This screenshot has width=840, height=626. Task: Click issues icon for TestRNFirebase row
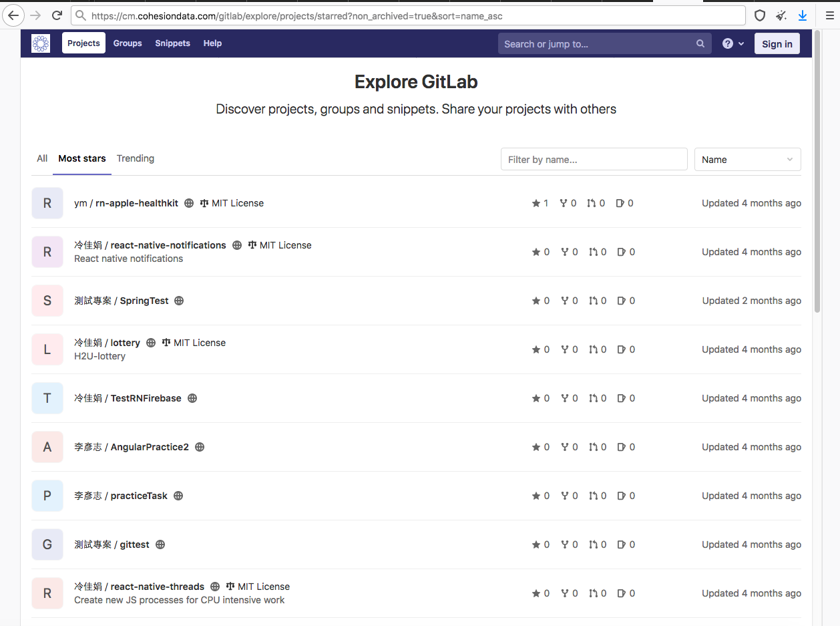pyautogui.click(x=622, y=398)
